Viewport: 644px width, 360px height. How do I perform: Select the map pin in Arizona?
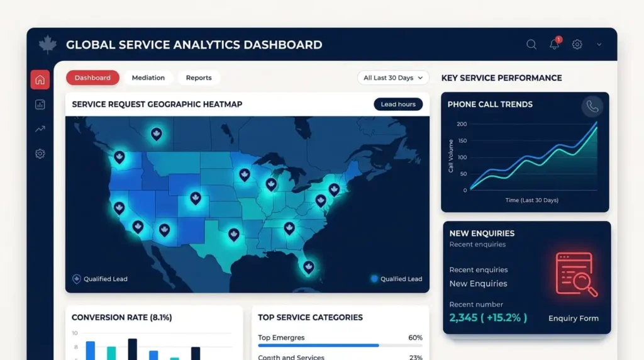tap(164, 230)
